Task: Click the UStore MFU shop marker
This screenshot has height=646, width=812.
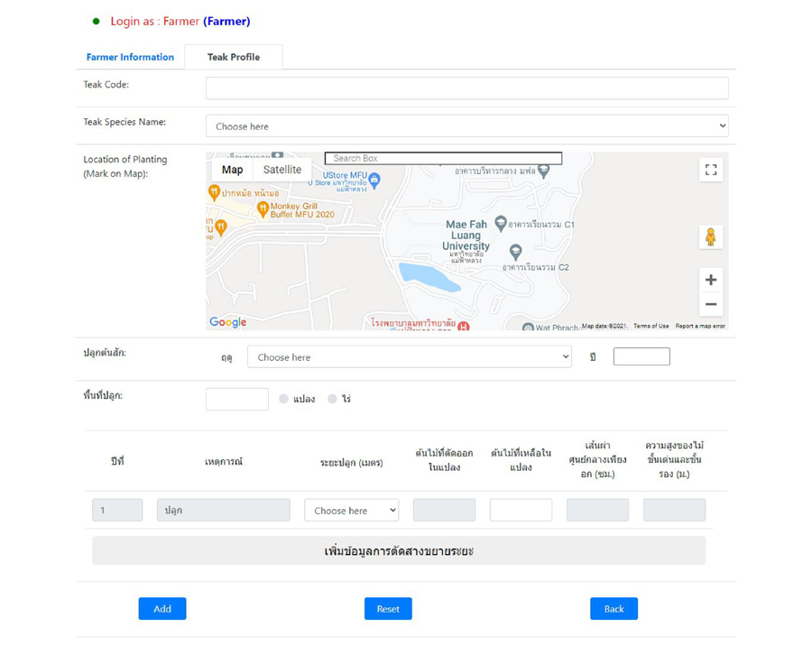Action: click(x=374, y=180)
